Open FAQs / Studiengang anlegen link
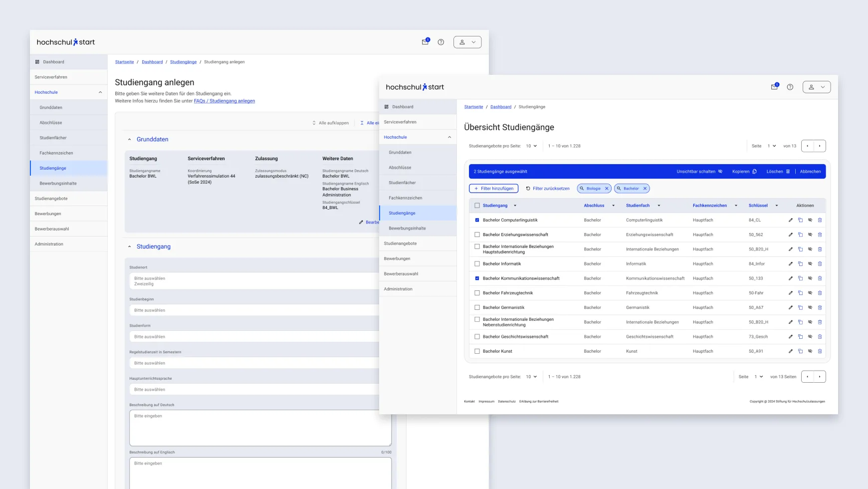This screenshot has height=489, width=868. (x=224, y=101)
